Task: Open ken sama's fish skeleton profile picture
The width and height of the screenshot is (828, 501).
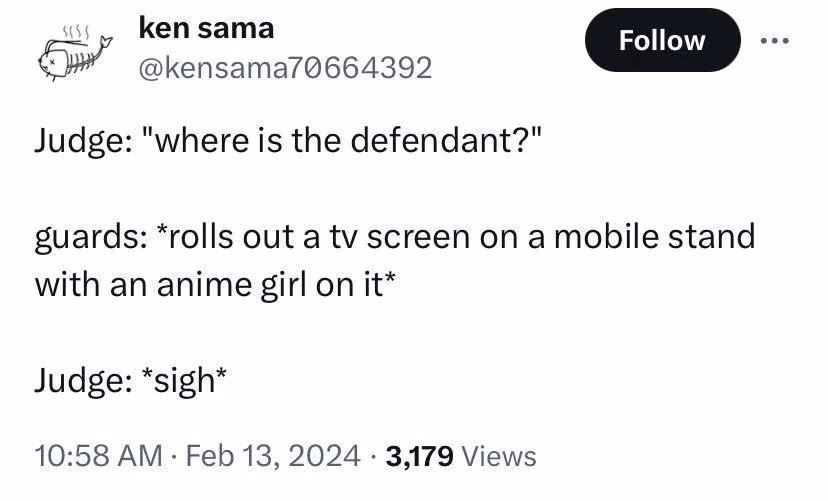Action: 75,53
